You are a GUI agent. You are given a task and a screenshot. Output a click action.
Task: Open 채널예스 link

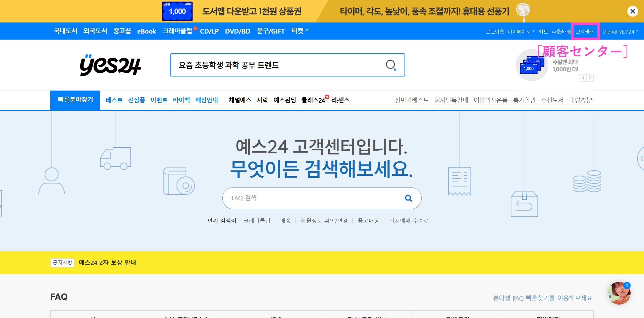[240, 100]
